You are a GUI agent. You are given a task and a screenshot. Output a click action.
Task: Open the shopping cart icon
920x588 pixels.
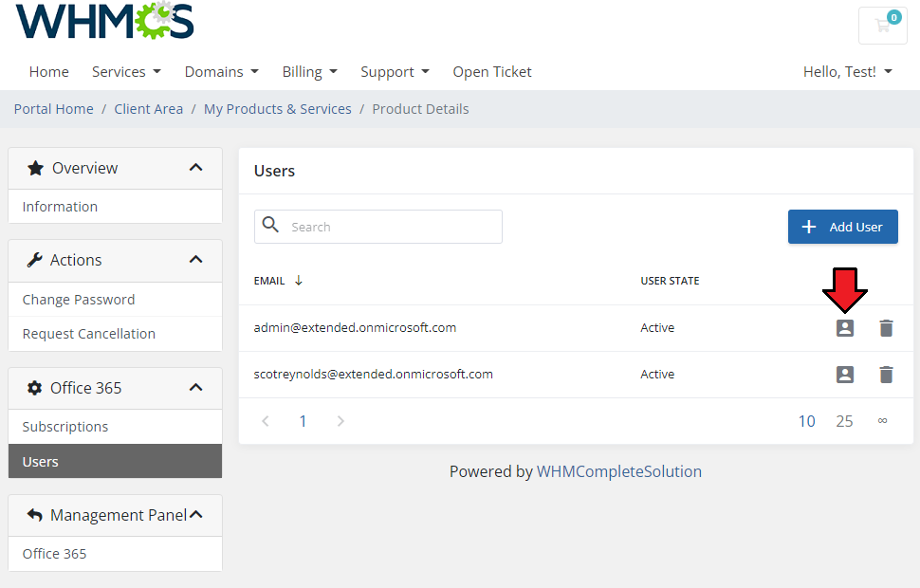[x=882, y=26]
